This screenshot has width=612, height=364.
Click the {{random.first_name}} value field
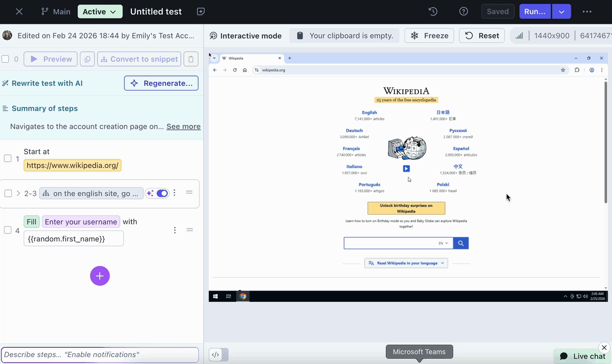[74, 239]
